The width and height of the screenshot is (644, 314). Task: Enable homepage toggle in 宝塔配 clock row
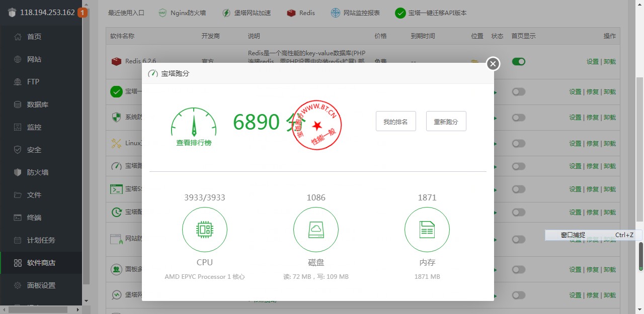pos(519,212)
